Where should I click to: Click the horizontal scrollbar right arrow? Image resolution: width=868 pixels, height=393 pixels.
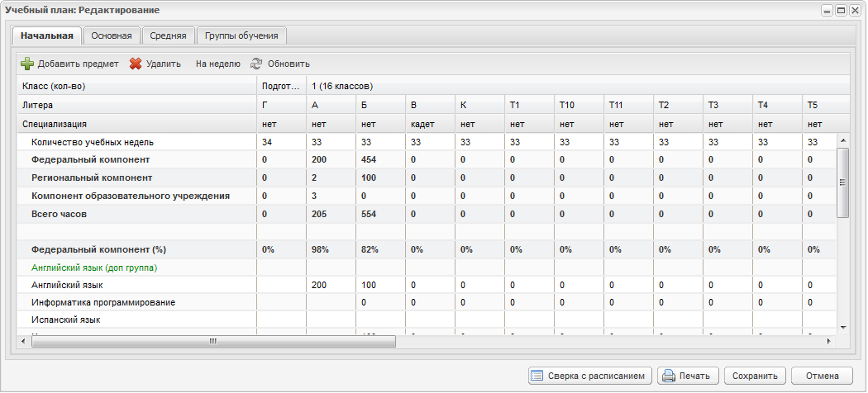(829, 342)
